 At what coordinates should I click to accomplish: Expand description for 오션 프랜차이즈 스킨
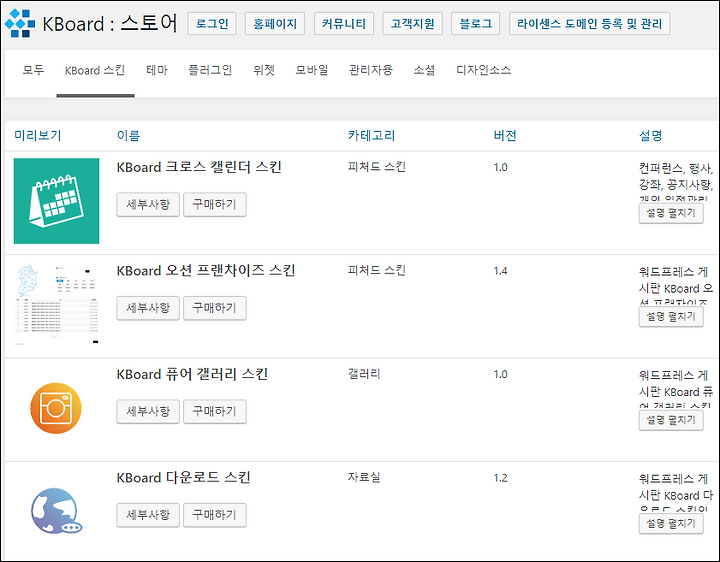tap(671, 317)
